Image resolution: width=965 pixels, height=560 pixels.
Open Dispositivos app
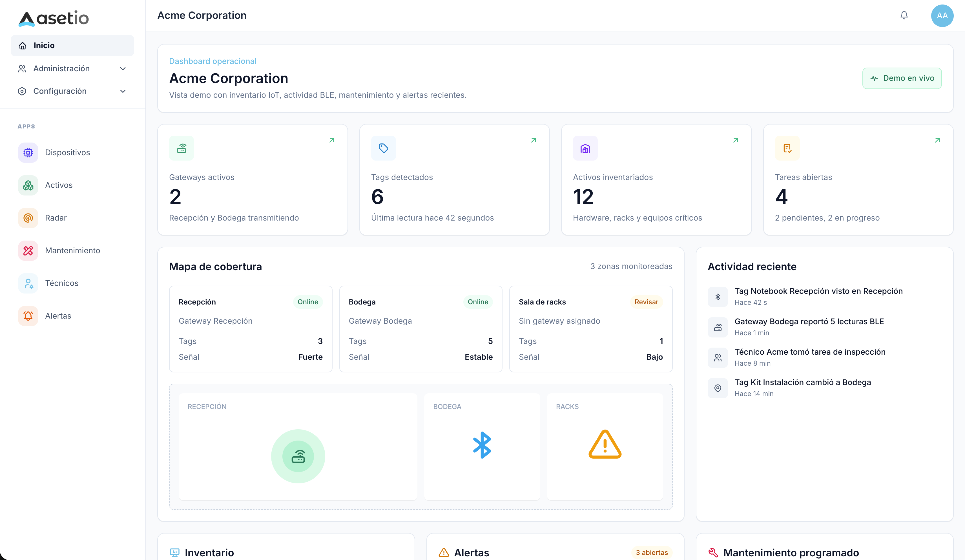click(x=72, y=152)
